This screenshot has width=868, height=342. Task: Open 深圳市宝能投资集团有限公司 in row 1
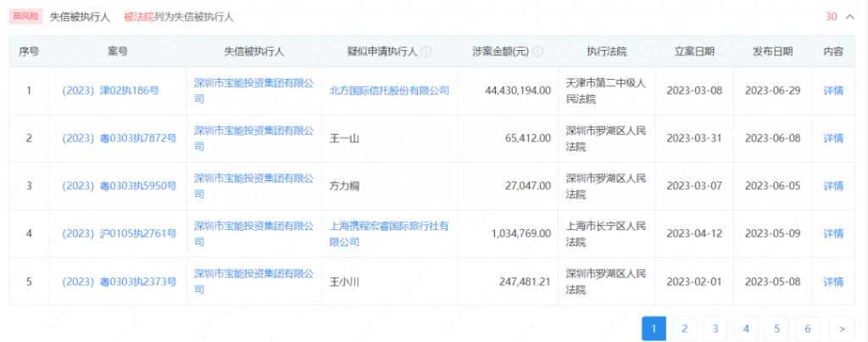coord(253,91)
